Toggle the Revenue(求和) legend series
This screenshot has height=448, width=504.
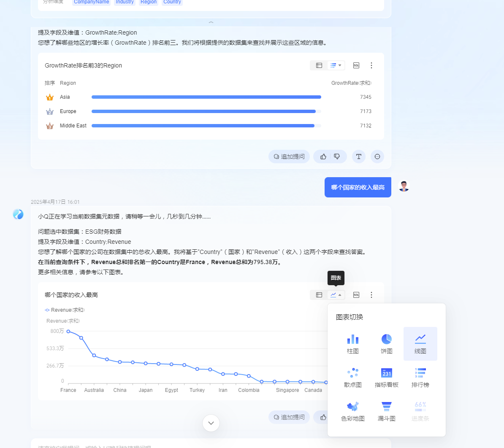coord(65,310)
